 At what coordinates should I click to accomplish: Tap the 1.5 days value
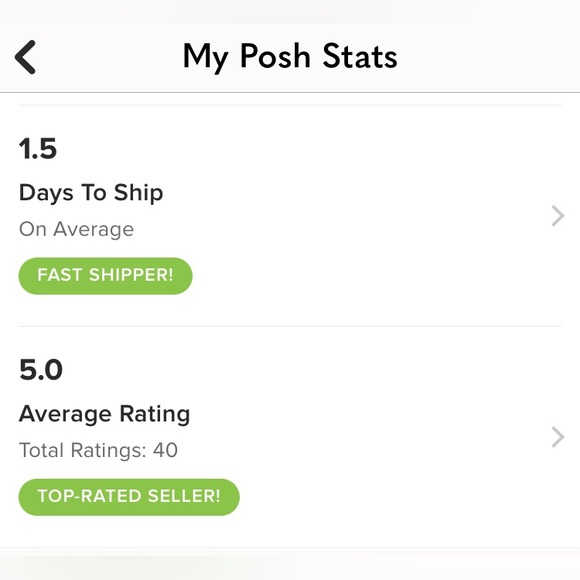(x=38, y=149)
